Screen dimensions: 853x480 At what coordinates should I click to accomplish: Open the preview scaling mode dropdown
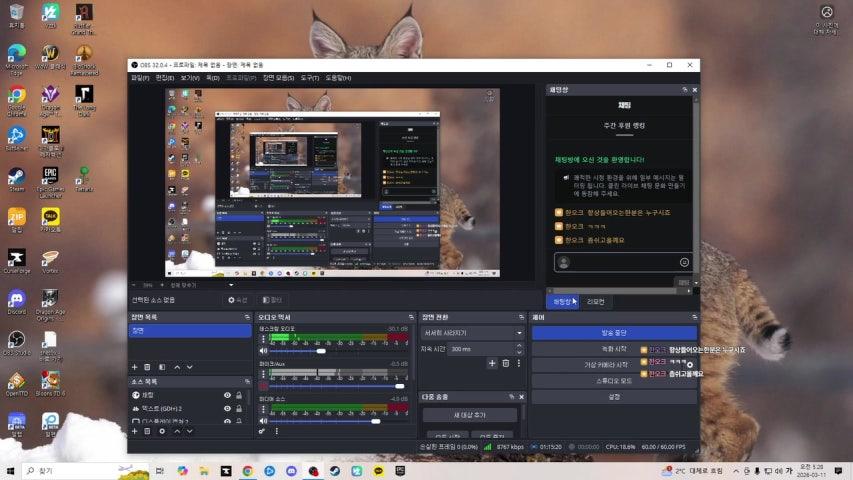click(x=210, y=285)
